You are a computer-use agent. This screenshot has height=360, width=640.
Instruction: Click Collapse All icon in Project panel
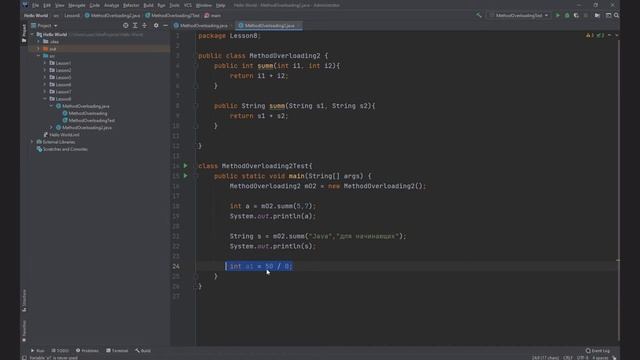(144, 25)
